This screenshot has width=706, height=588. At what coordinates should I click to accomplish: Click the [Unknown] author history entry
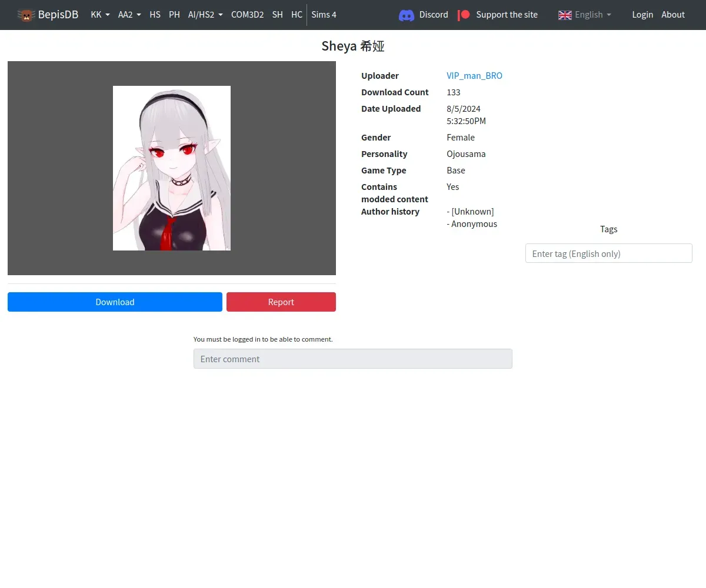pos(470,212)
